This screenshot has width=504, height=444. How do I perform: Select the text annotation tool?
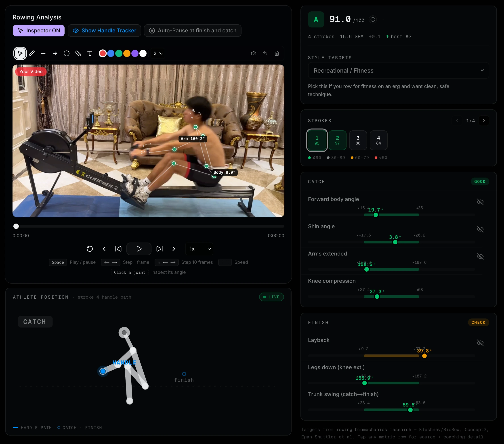tap(90, 53)
